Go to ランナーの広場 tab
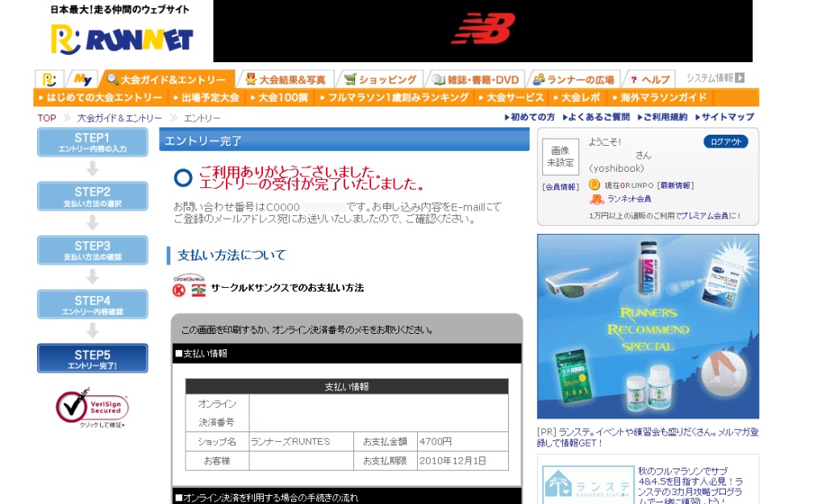Image resolution: width=826 pixels, height=504 pixels. coord(574,80)
